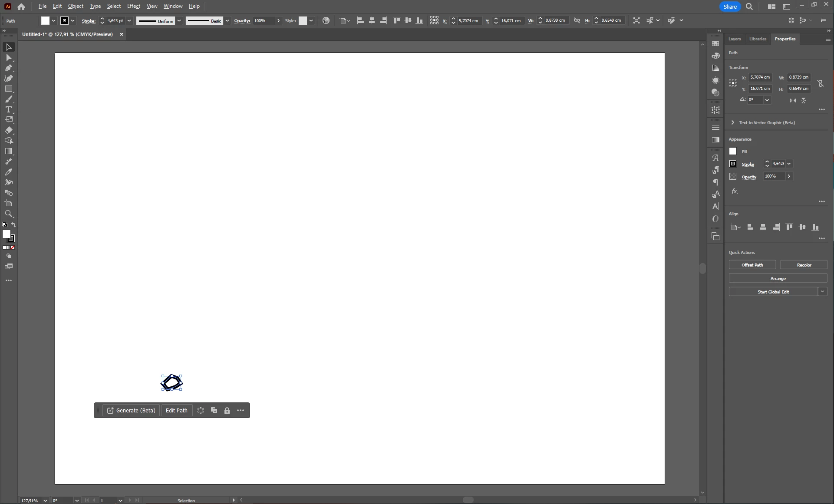Open the Start Global Edit dropdown arrow
The height and width of the screenshot is (504, 834).
coord(822,292)
